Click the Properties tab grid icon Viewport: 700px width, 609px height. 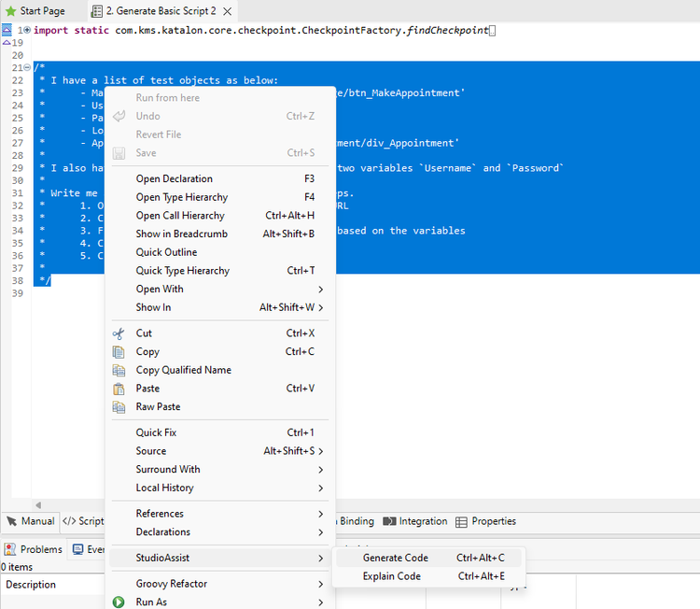[462, 521]
